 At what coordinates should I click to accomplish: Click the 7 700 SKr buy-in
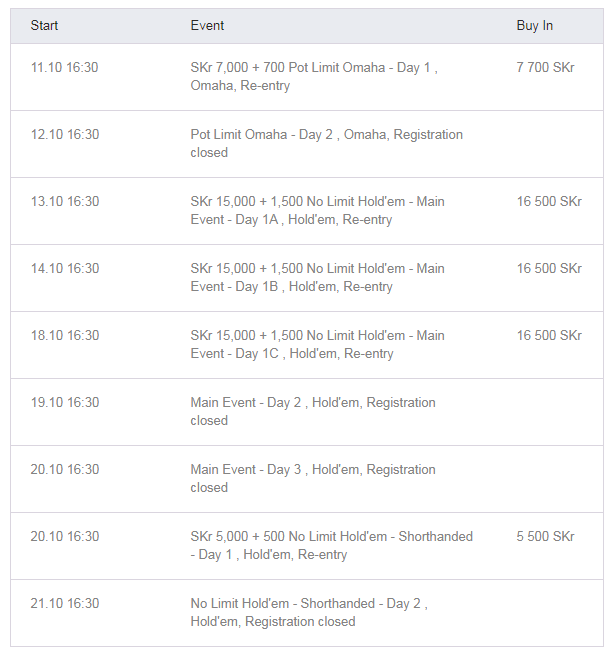pos(545,68)
